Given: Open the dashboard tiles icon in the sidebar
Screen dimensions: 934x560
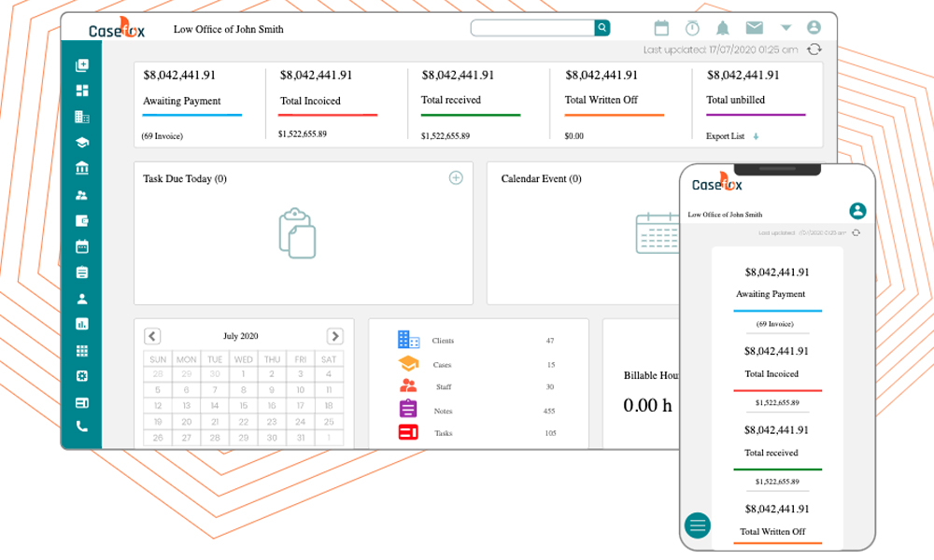Looking at the screenshot, I should 82,91.
